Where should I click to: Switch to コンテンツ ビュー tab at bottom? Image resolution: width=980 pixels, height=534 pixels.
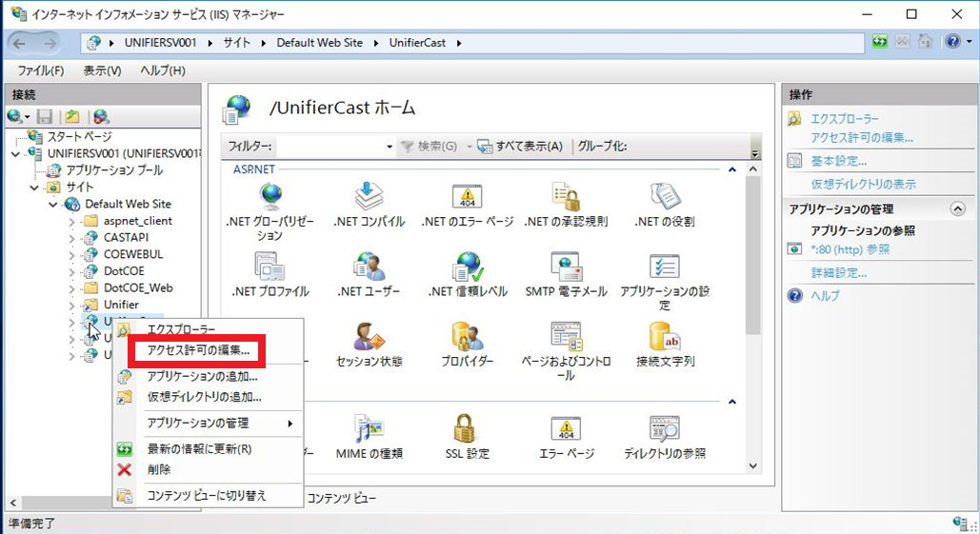341,498
